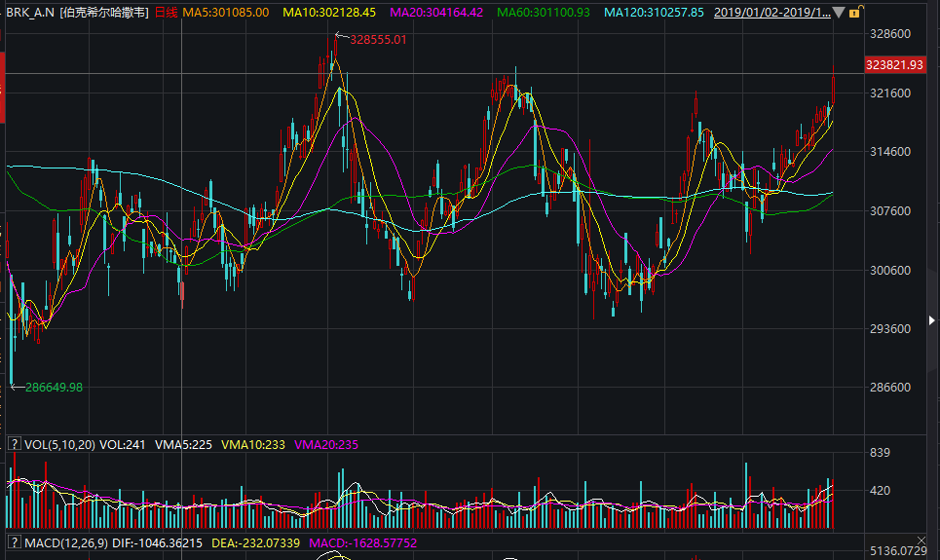Screen dimensions: 940x560
Task: Open VOL(5,10,20) indicator settings
Action: [x=59, y=444]
